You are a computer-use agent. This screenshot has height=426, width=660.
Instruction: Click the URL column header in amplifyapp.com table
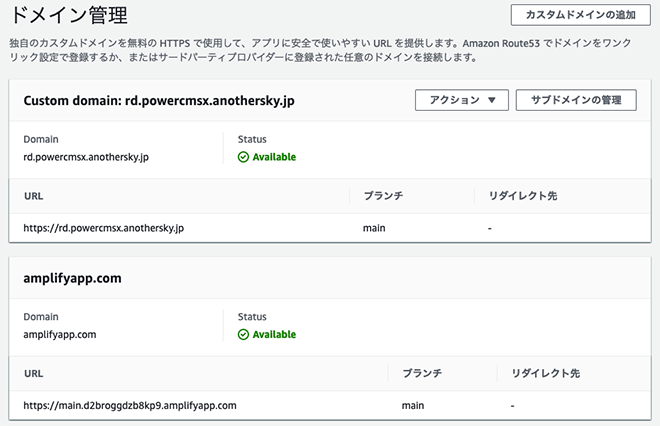pos(34,374)
